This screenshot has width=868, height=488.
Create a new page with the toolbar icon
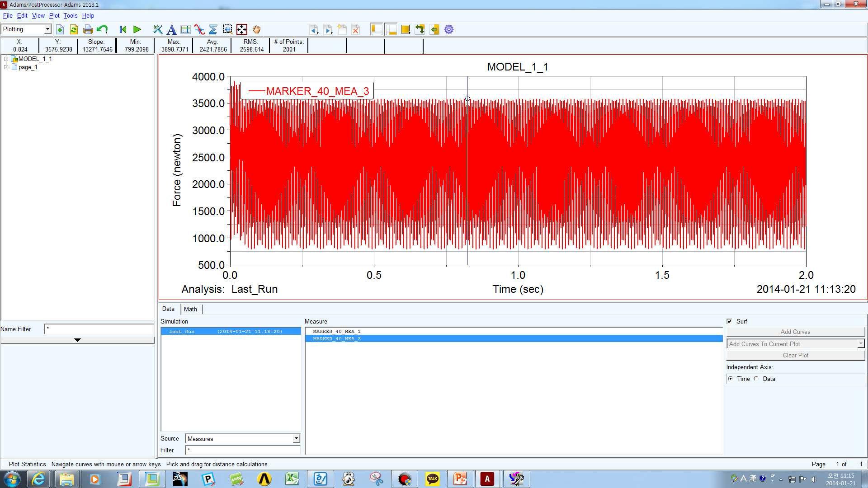click(x=60, y=30)
